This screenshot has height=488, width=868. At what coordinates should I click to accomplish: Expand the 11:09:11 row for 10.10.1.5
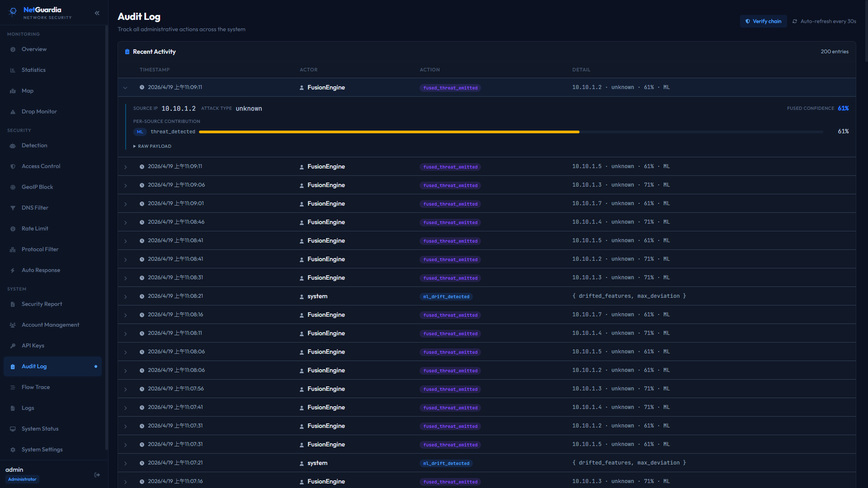click(125, 167)
